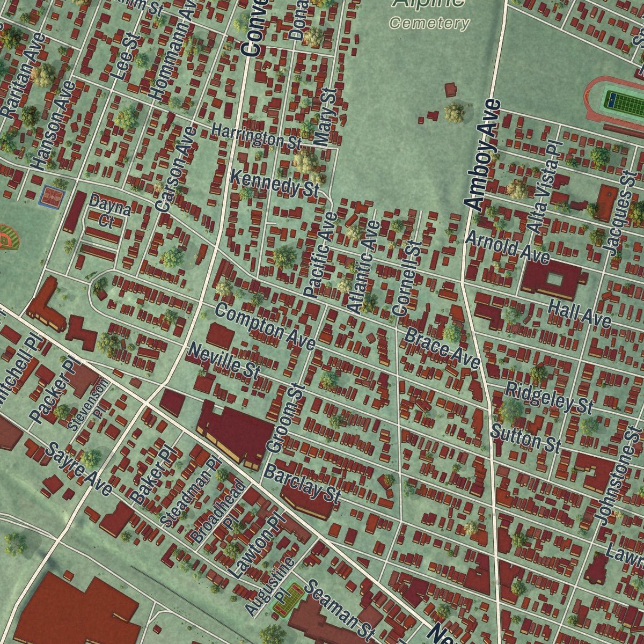The image size is (644, 644).
Task: Click the Neville St label
Action: point(225,362)
